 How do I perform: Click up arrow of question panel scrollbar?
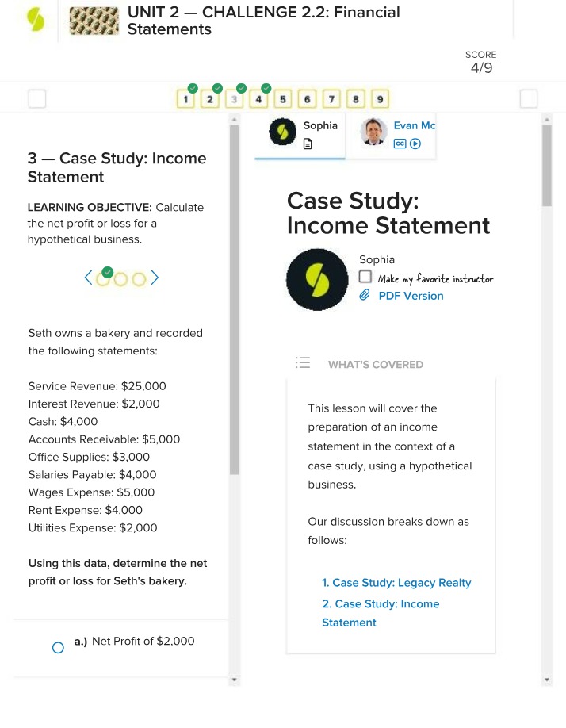(x=235, y=119)
